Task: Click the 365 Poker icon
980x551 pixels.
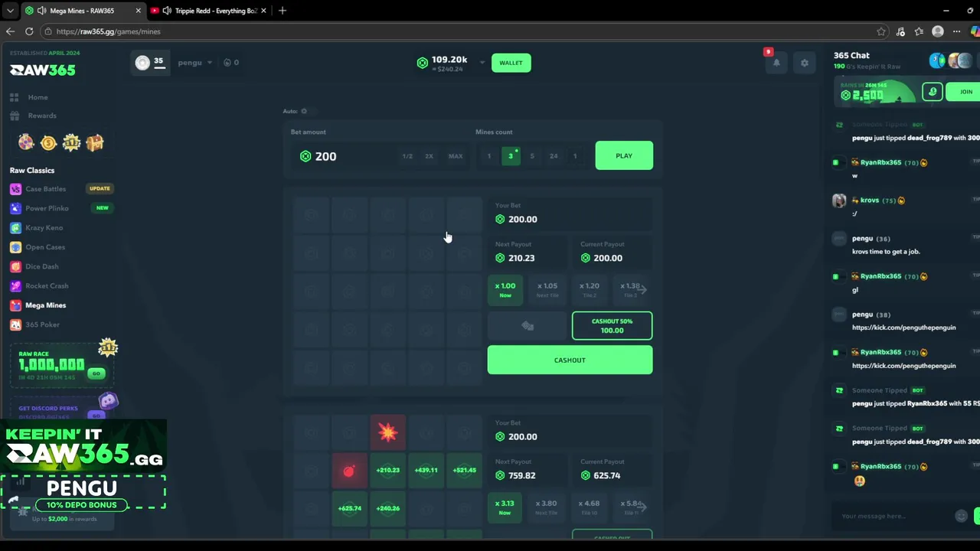Action: point(15,324)
